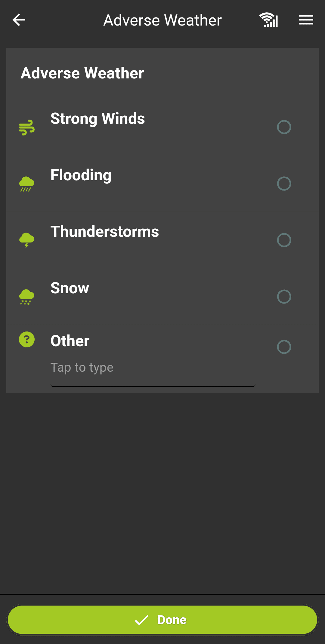Click the 'Tap to type' text field
325x644 pixels.
pos(153,368)
